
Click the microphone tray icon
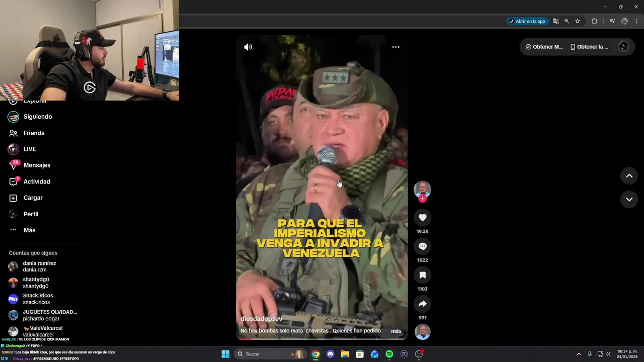pos(590,354)
